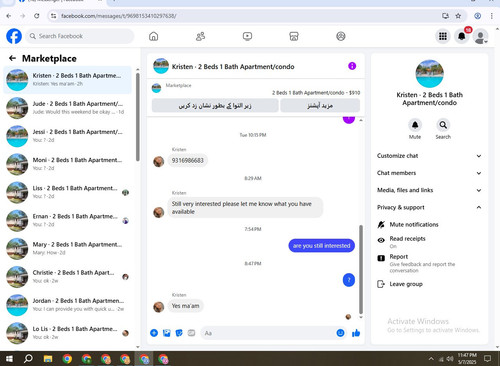500x366 pixels.
Task: Click the message input field Aa
Action: click(x=273, y=333)
